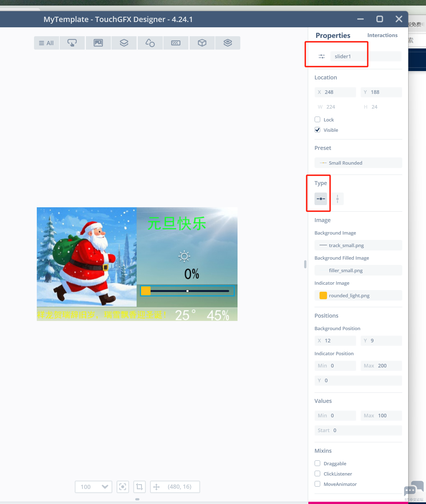Viewport: 426px width, 504px height.
Task: Open the zoom level 100 dropdown
Action: coord(93,487)
